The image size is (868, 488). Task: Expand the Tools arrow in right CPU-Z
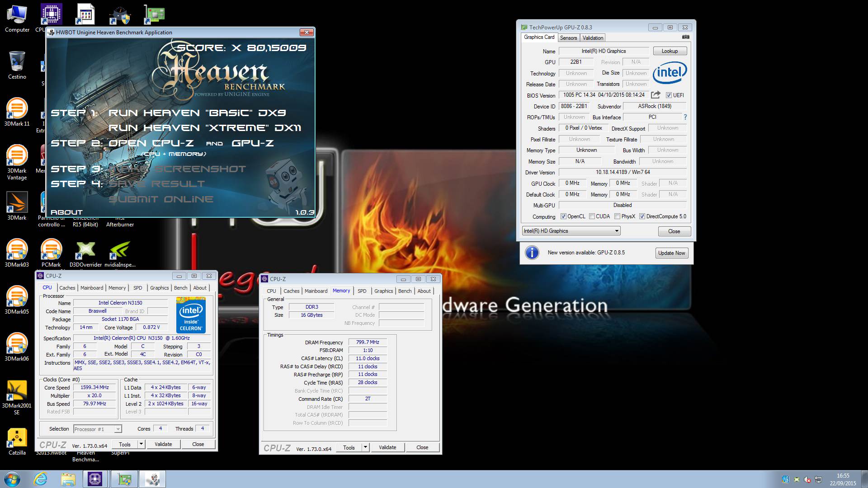pyautogui.click(x=365, y=447)
